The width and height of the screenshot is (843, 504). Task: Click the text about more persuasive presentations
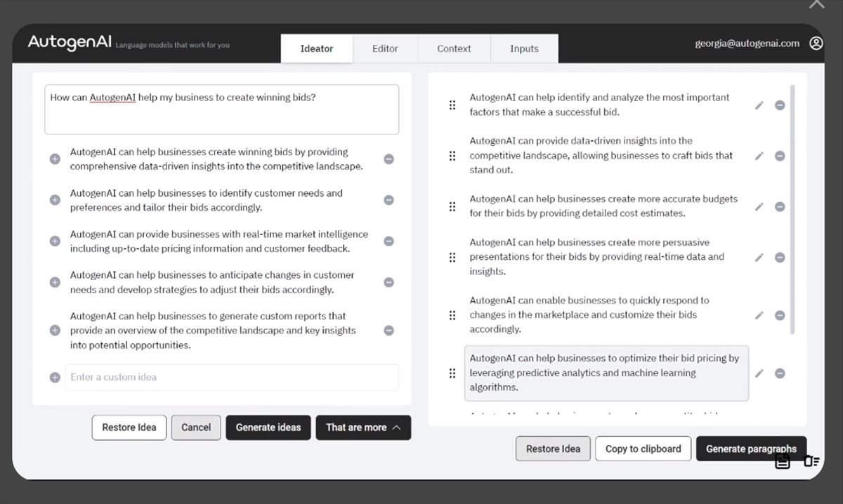click(x=597, y=258)
